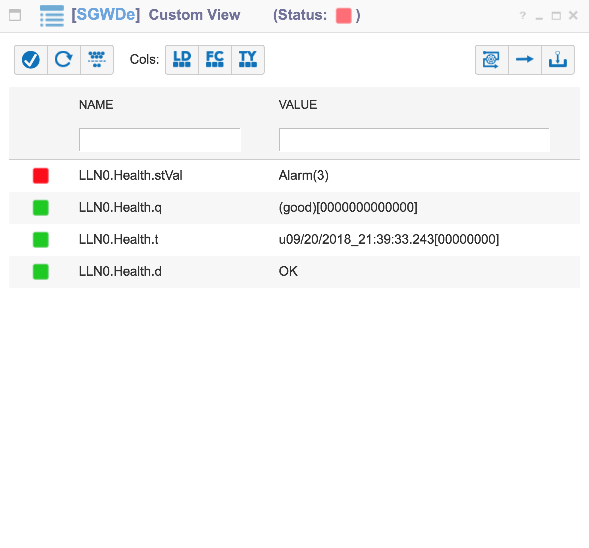Click the NAME column header
This screenshot has height=548, width=589.
coord(96,105)
